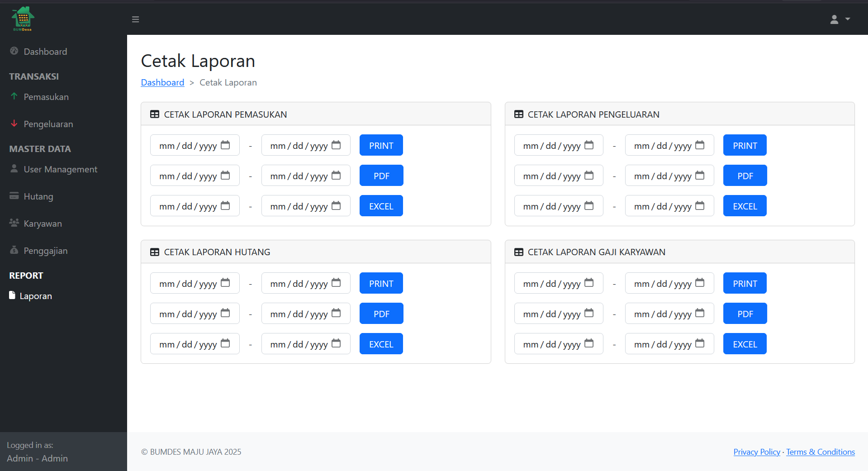The width and height of the screenshot is (868, 471).
Task: Click PRINT in Cetak Laporan Pengeluaran
Action: point(745,145)
